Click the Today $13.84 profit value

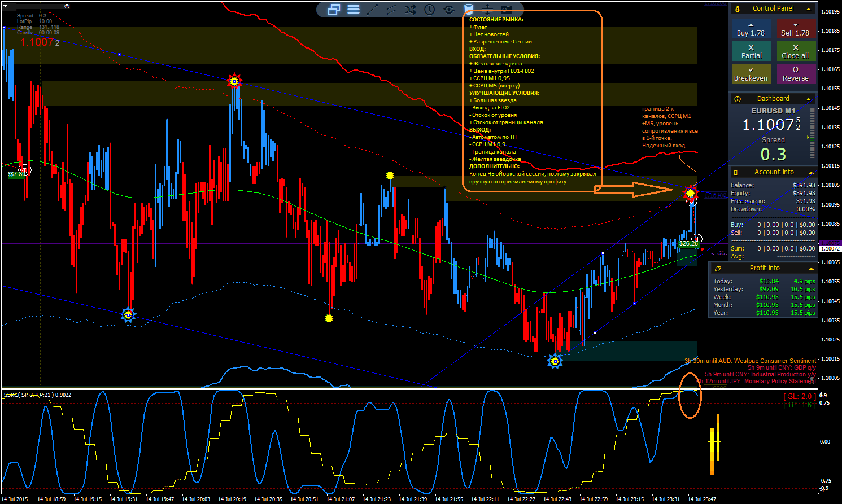(x=769, y=281)
